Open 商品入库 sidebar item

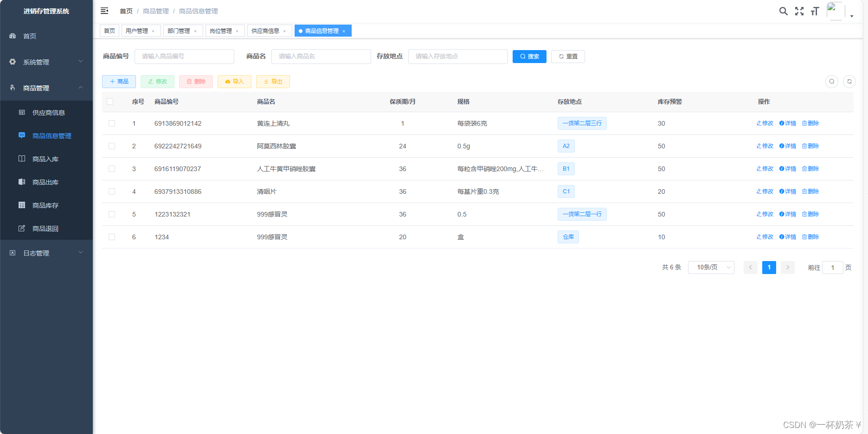coord(46,159)
